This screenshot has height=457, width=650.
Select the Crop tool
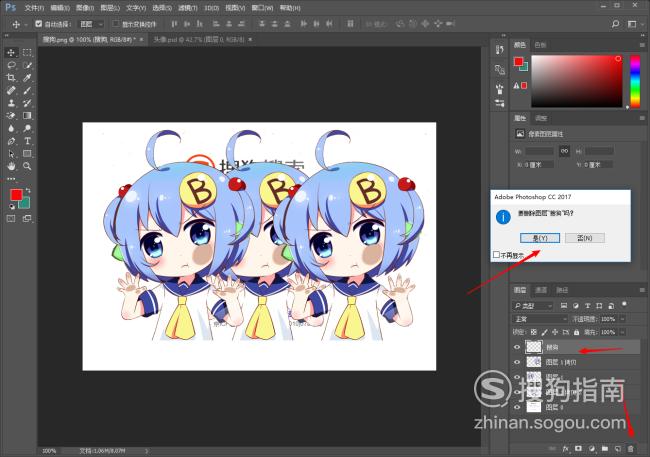tap(11, 78)
